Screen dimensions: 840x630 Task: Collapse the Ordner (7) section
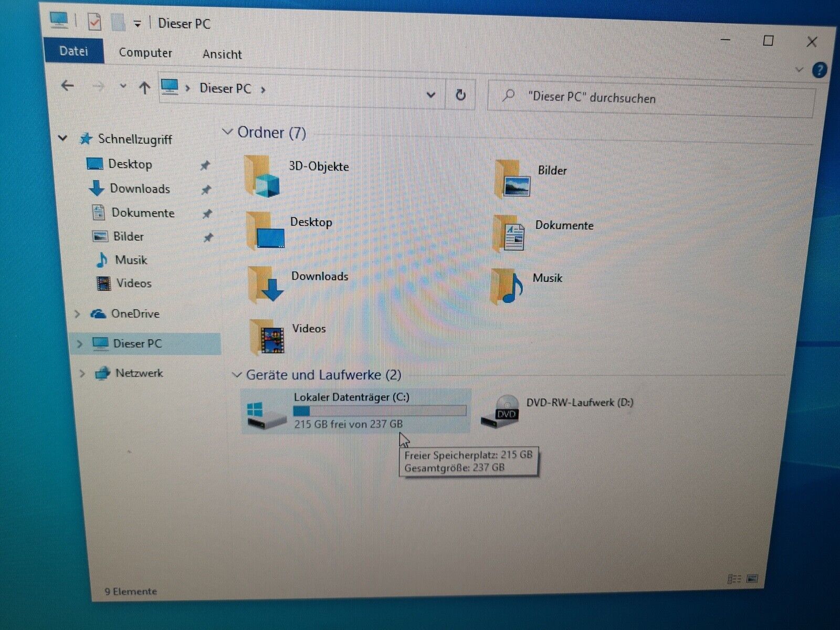coord(227,132)
